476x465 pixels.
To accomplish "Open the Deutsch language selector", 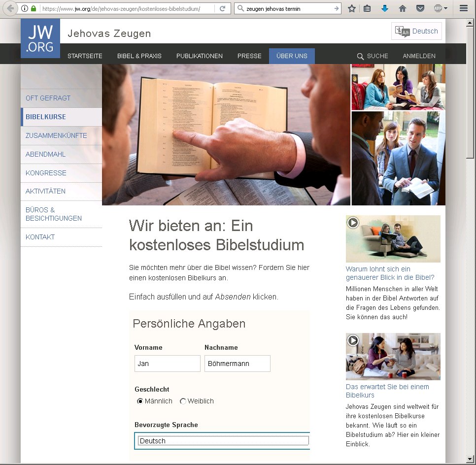I will click(x=417, y=31).
